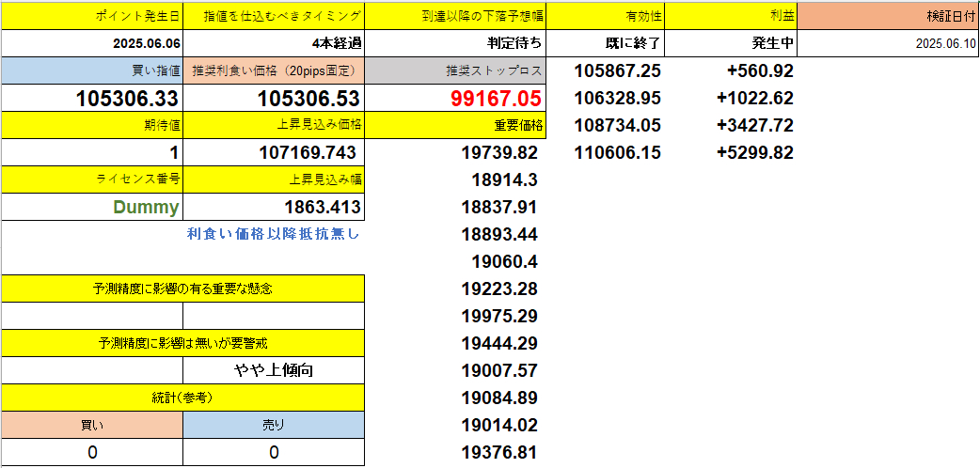Select the price 19014.02

[x=499, y=425]
